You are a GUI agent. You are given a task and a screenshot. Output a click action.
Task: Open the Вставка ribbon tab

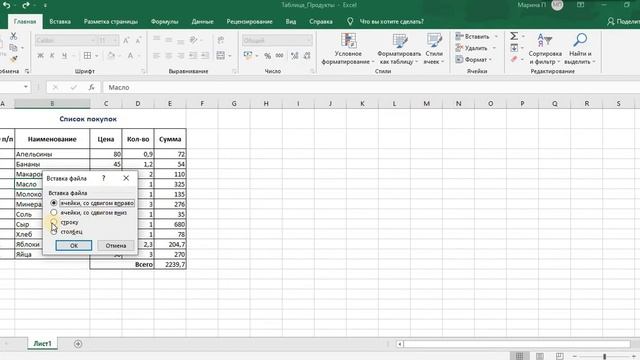tap(60, 22)
